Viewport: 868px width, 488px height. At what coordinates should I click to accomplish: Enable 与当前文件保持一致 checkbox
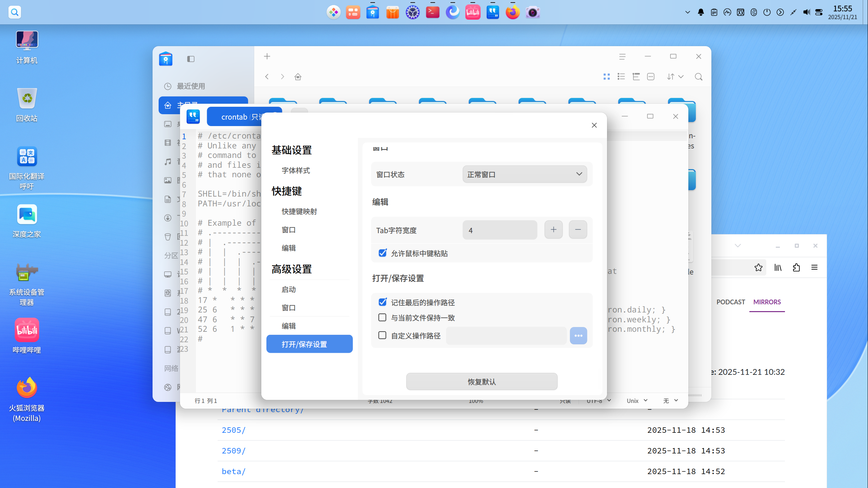pyautogui.click(x=382, y=318)
